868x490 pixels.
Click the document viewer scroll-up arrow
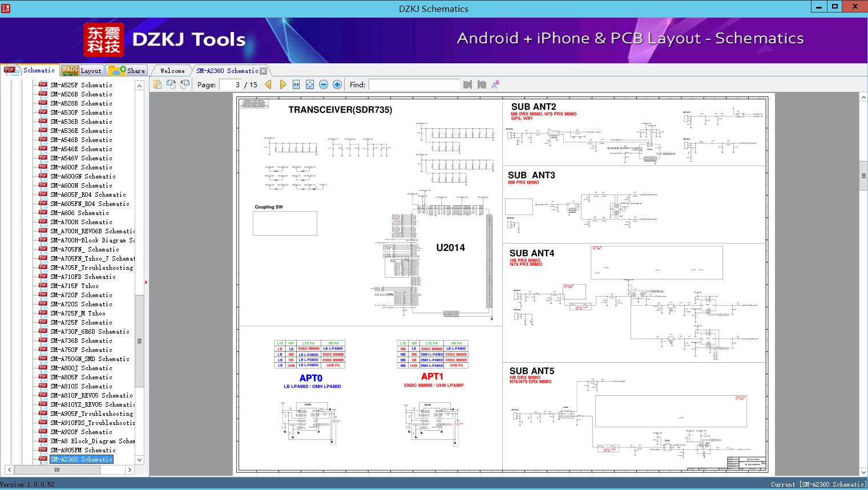coord(863,98)
